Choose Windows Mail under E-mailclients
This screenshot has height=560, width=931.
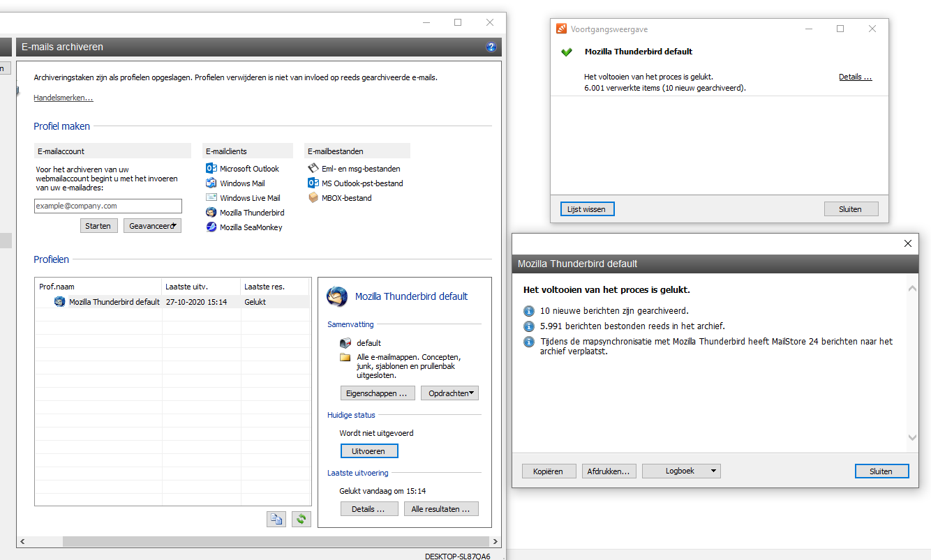pos(235,183)
